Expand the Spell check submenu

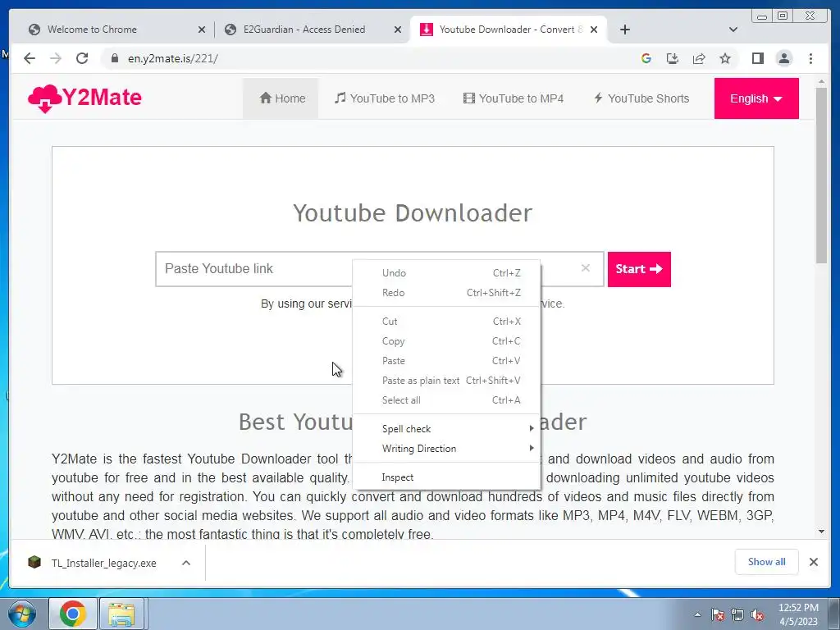pyautogui.click(x=447, y=428)
